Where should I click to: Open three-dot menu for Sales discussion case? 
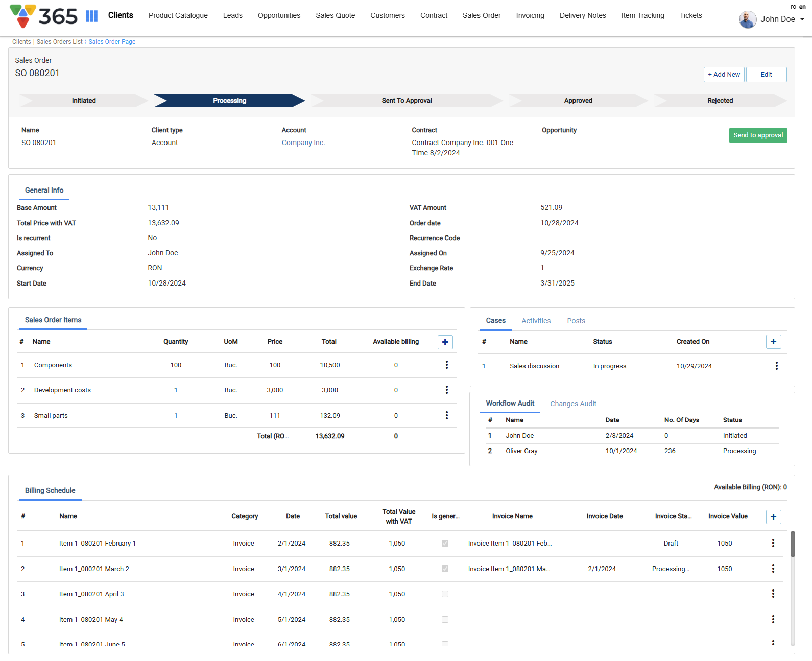pyautogui.click(x=776, y=366)
